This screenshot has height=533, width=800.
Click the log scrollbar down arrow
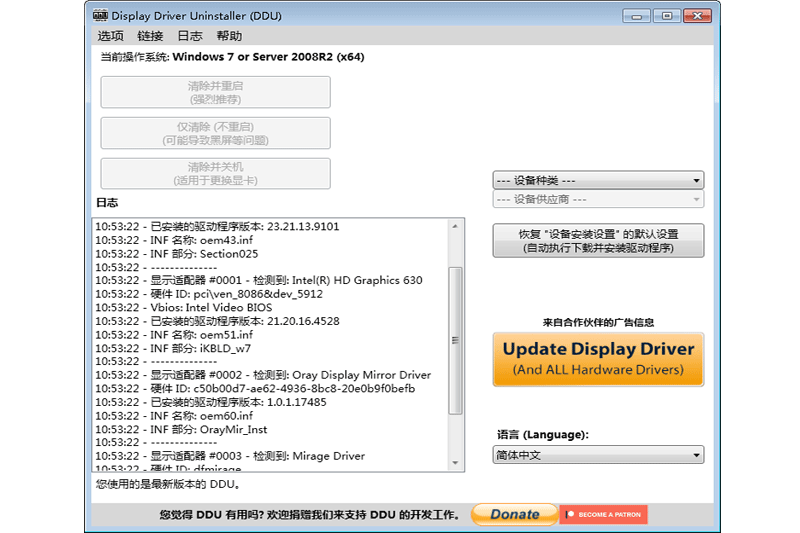click(456, 463)
